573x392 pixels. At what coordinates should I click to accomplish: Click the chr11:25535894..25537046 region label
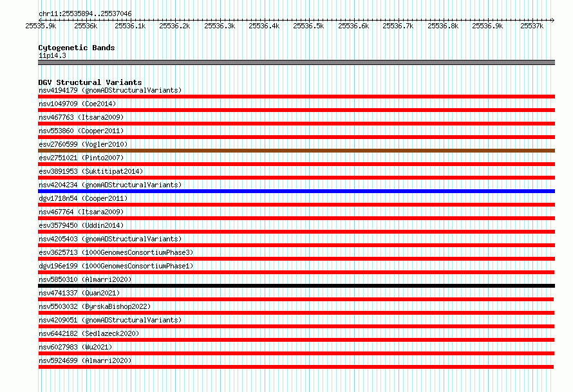85,14
